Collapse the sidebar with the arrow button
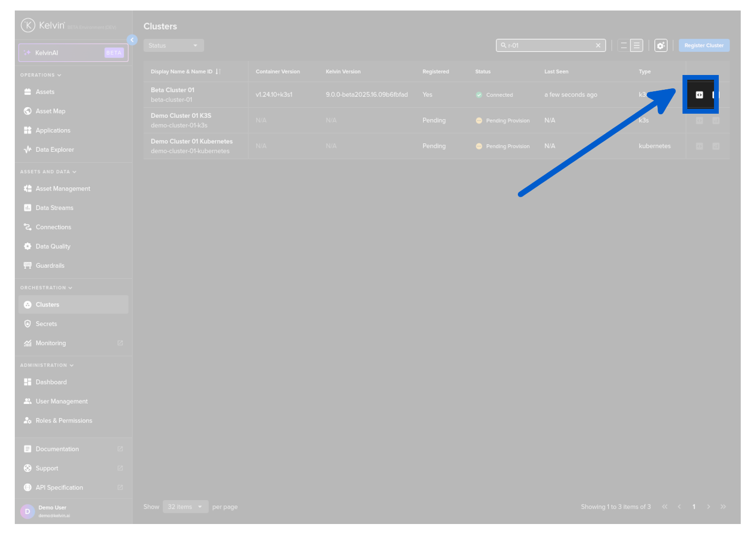 click(132, 40)
